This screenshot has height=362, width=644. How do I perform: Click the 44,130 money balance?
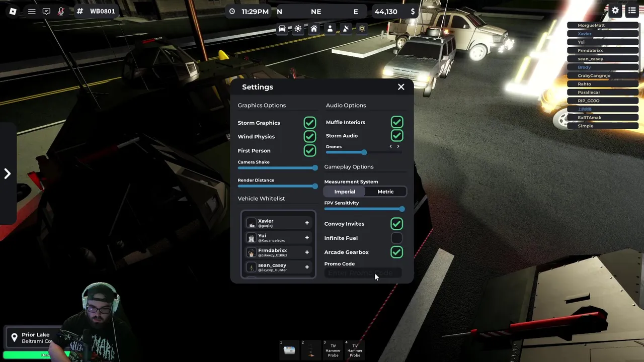[386, 12]
